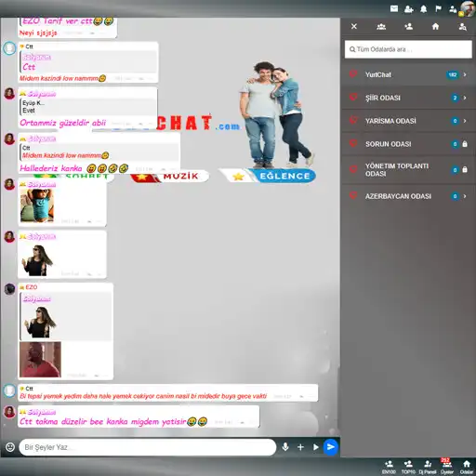Click the heart icon next to YurtChat
Viewport: 476px width, 476px height.
[353, 74]
